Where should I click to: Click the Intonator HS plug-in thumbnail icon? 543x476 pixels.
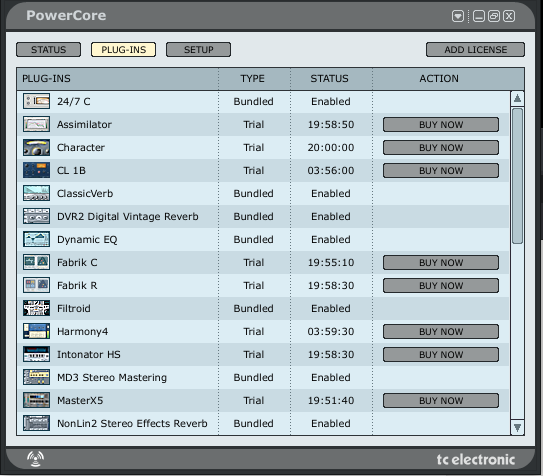click(x=36, y=354)
